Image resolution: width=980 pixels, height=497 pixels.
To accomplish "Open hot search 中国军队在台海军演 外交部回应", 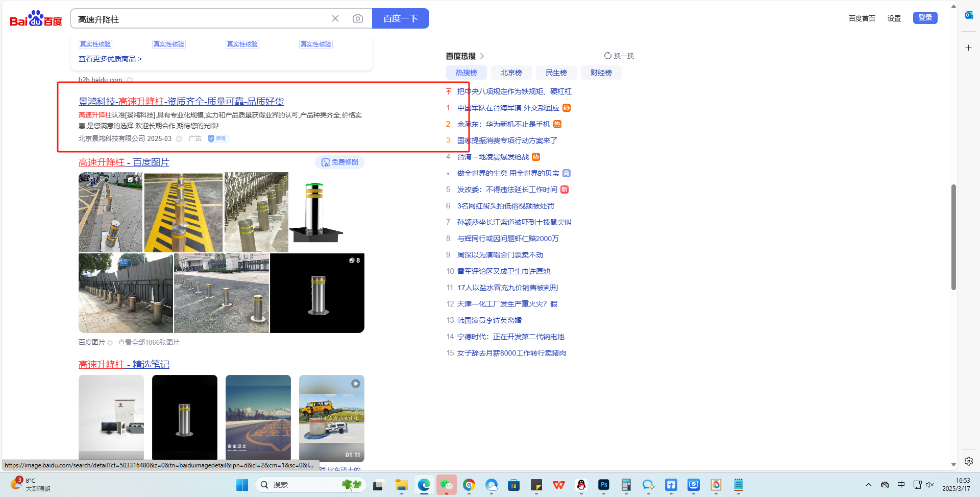I will tap(508, 108).
